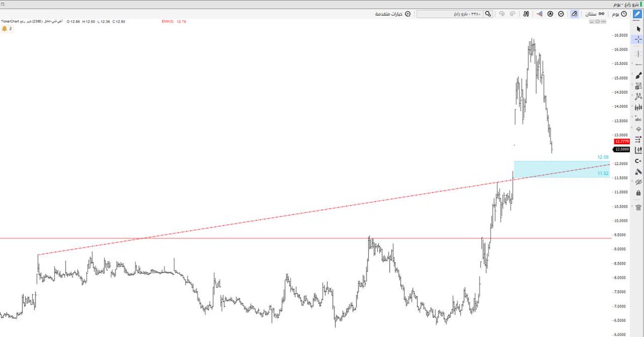Toggle drawings visibility eye icon
The image size is (644, 337).
click(638, 182)
